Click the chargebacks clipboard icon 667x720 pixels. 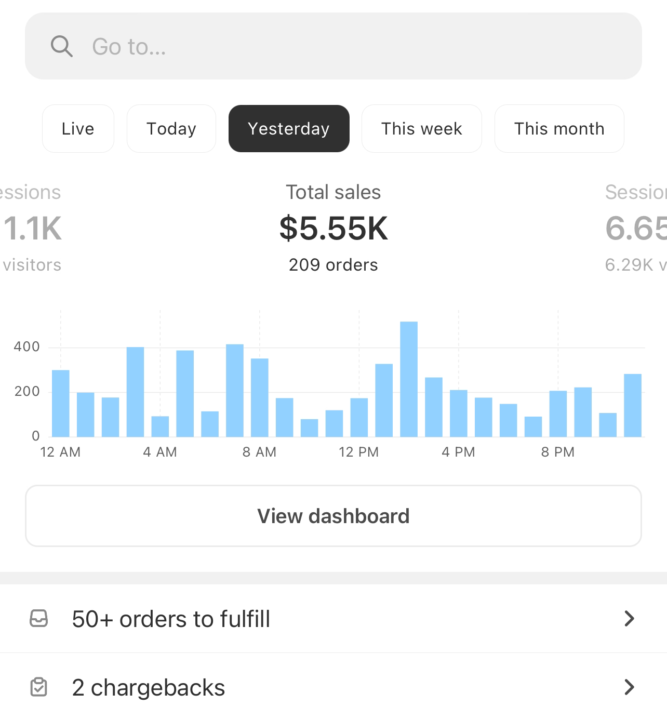pyautogui.click(x=39, y=687)
